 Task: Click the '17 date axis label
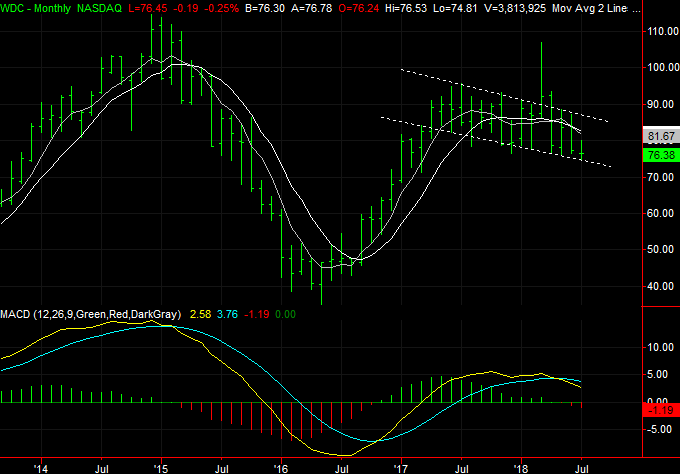pos(401,469)
